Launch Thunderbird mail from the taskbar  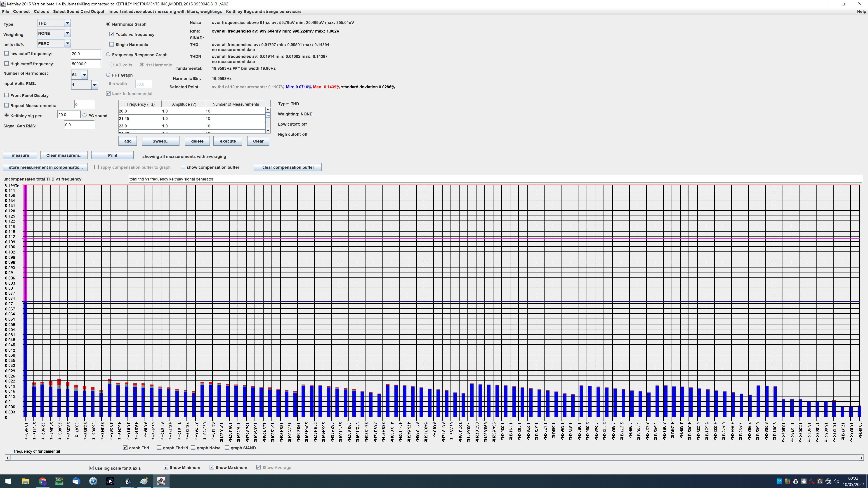pos(76,481)
